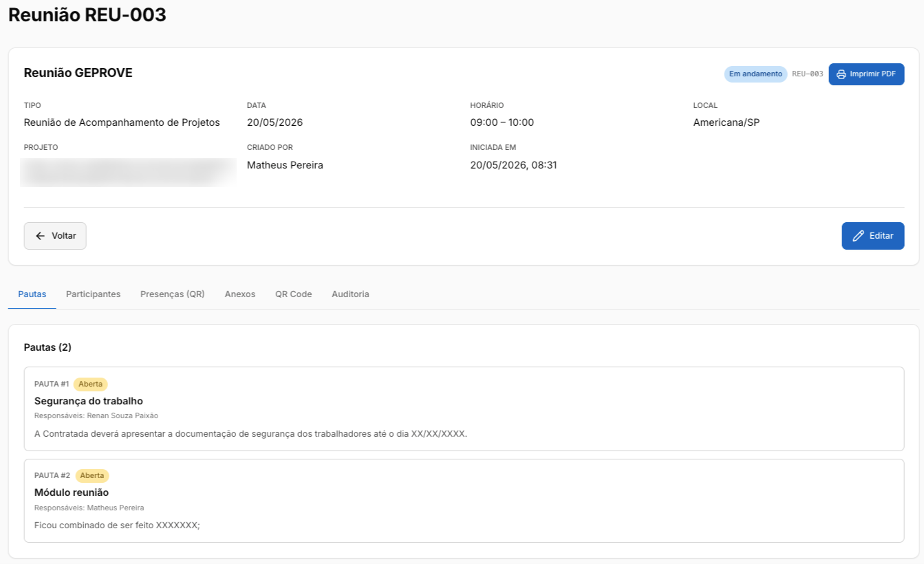Click the HORÁRIO field label
924x564 pixels.
coord(487,106)
